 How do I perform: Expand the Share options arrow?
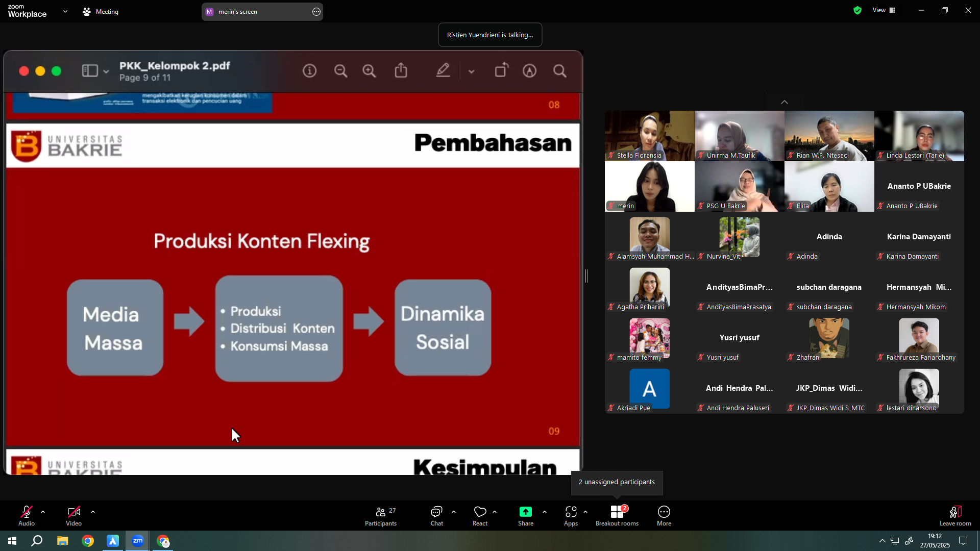pyautogui.click(x=545, y=512)
